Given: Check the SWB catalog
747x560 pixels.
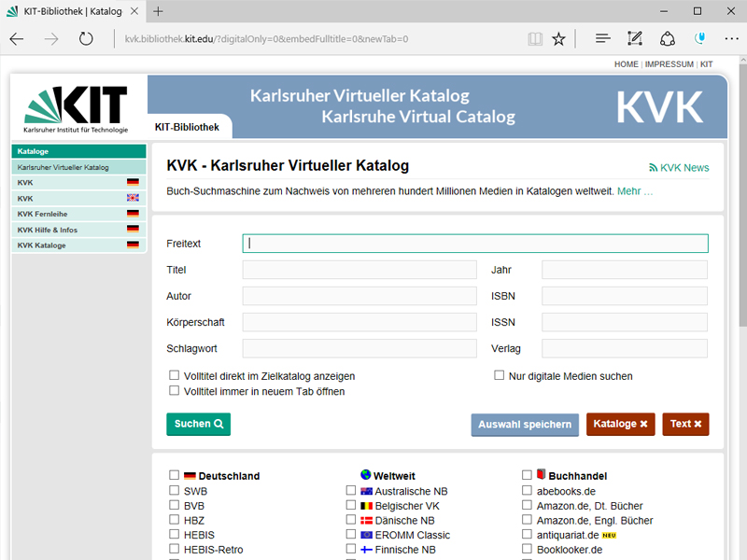Looking at the screenshot, I should 175,490.
